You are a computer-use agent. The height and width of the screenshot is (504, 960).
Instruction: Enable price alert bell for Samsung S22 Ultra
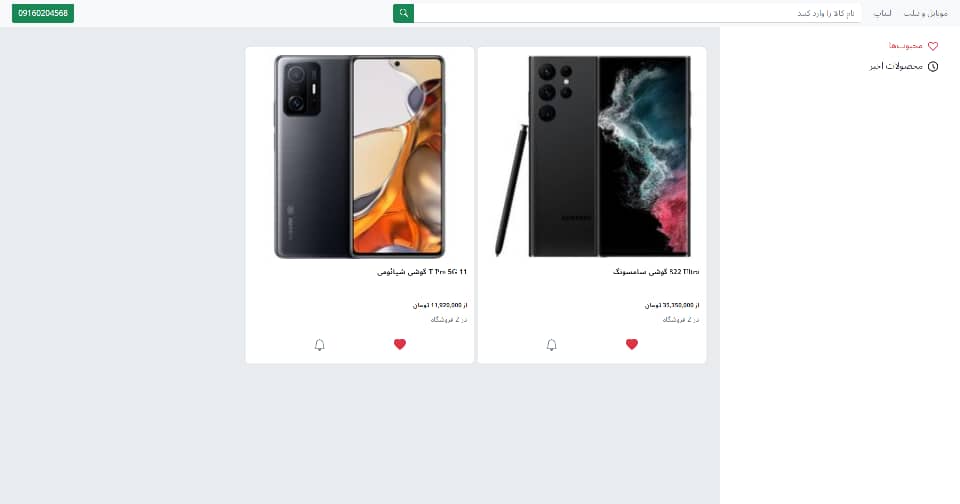pos(552,345)
